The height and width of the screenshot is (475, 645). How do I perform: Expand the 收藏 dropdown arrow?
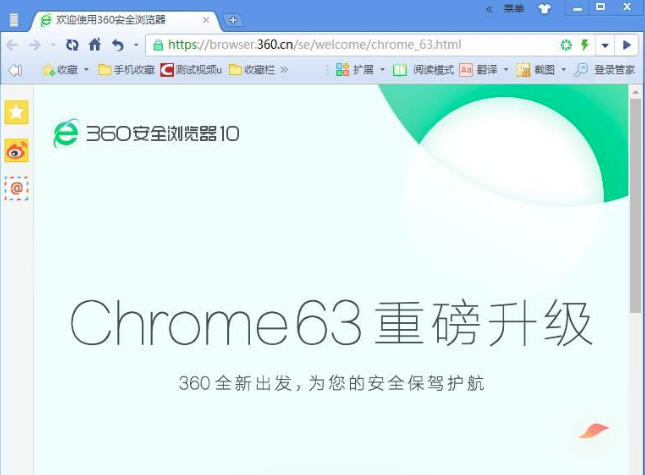tap(86, 70)
